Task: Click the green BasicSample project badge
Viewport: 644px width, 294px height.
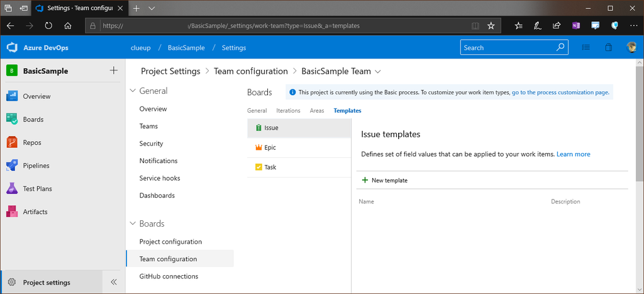Action: coord(11,71)
